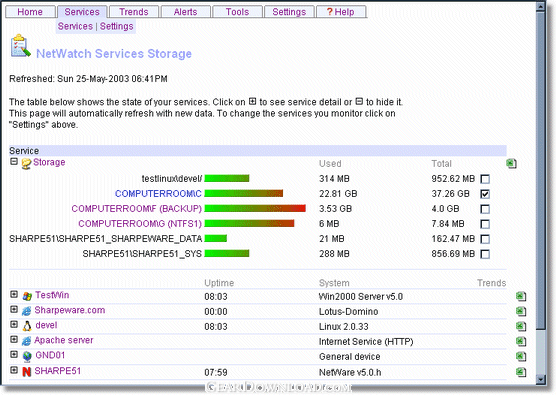Click the scrollbar up arrow
556x395 pixels.
541,7
